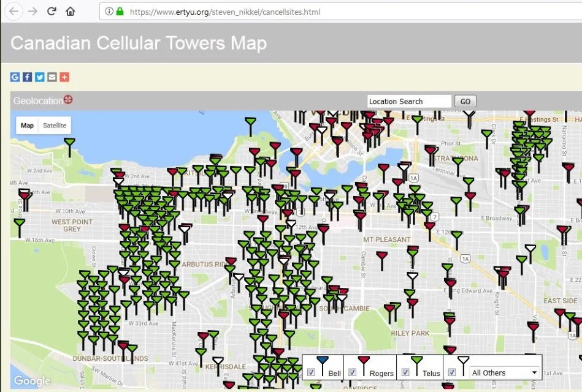
Task: Select green tower marker beside Clark Dr
Action: (486, 138)
